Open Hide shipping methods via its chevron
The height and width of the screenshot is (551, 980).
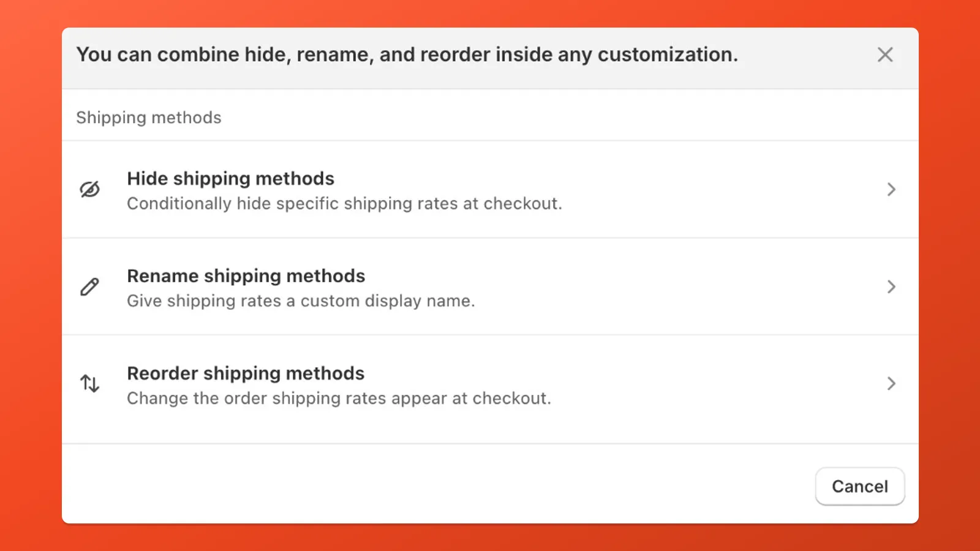tap(891, 189)
